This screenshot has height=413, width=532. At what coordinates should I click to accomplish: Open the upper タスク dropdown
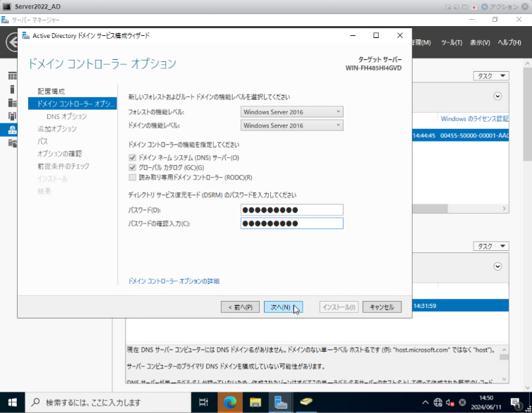pyautogui.click(x=491, y=76)
